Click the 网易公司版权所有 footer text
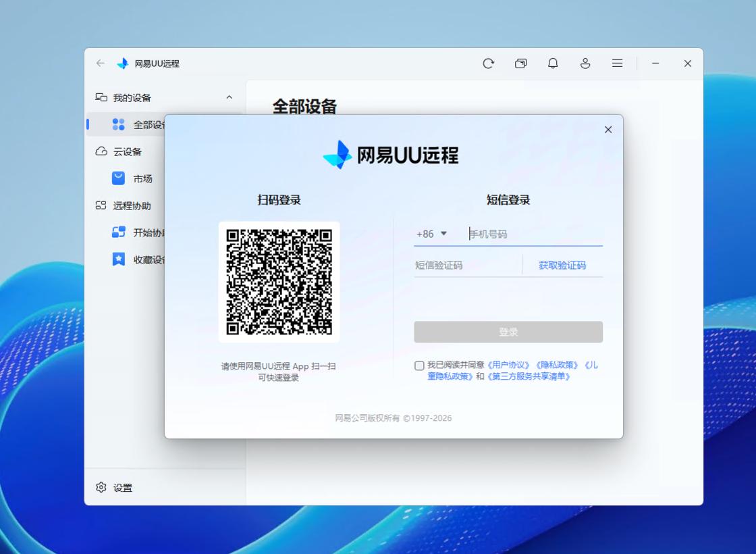Image resolution: width=756 pixels, height=554 pixels. coord(394,418)
